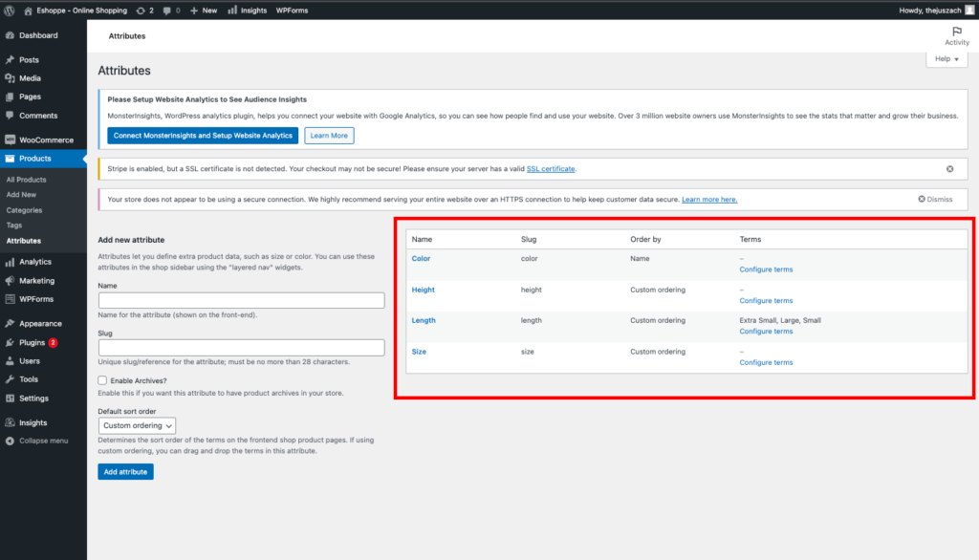The width and height of the screenshot is (979, 560).
Task: Click the sidebar Insights icon
Action: 10,422
